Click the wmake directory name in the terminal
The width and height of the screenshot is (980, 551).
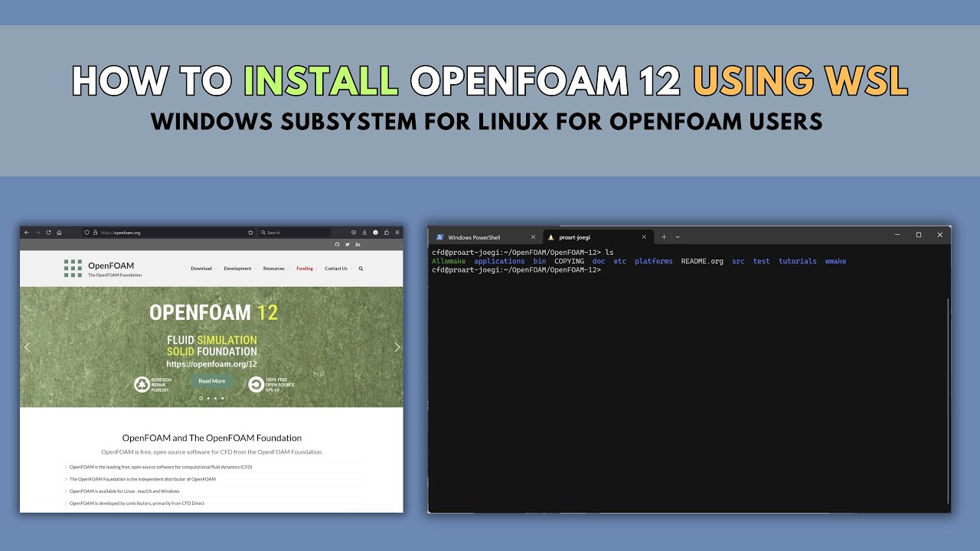pyautogui.click(x=835, y=262)
